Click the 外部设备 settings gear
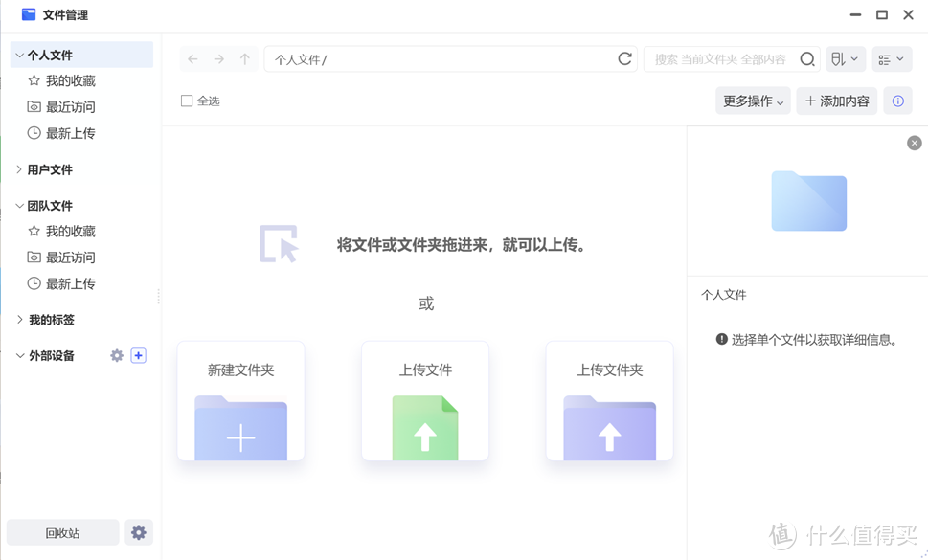Image resolution: width=928 pixels, height=560 pixels. pyautogui.click(x=116, y=355)
